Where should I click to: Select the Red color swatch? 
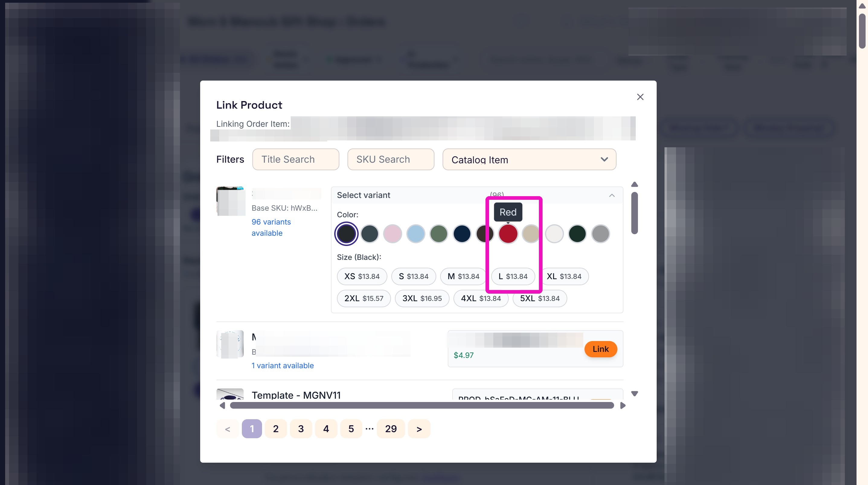coord(508,234)
